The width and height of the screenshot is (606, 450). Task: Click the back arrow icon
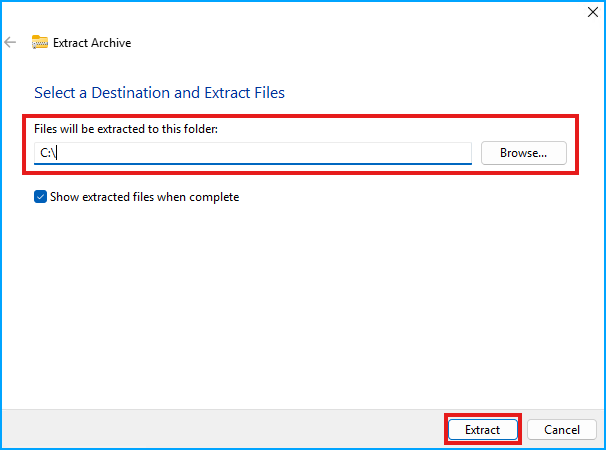point(10,42)
